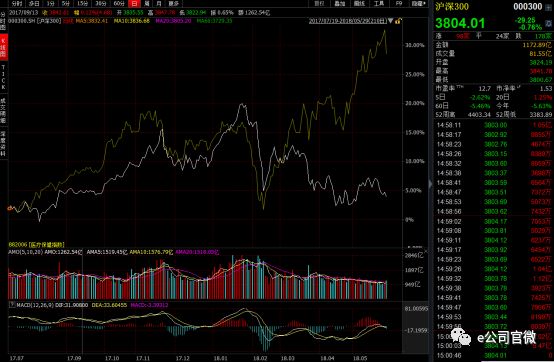The image size is (554, 362).
Task: Click the 14:59:02 tick row
Action: tap(493, 221)
